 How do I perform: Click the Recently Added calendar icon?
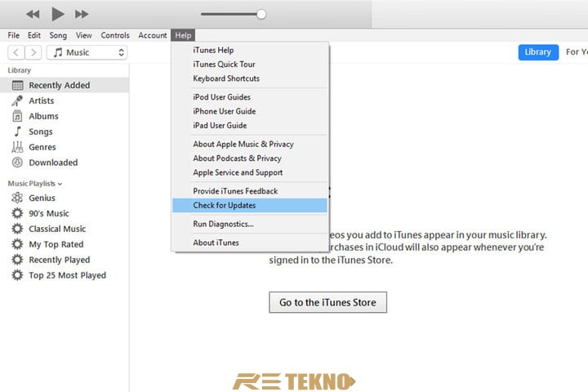17,86
